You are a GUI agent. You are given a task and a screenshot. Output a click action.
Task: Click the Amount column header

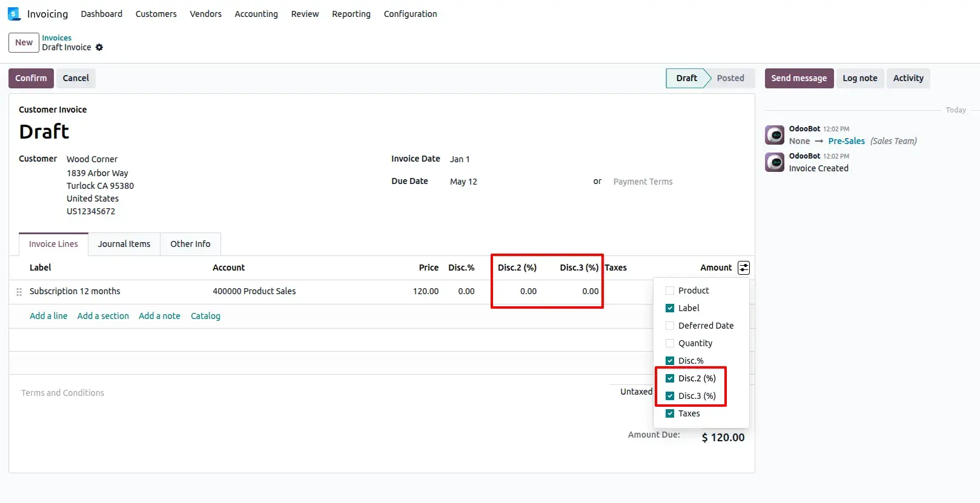coord(716,268)
